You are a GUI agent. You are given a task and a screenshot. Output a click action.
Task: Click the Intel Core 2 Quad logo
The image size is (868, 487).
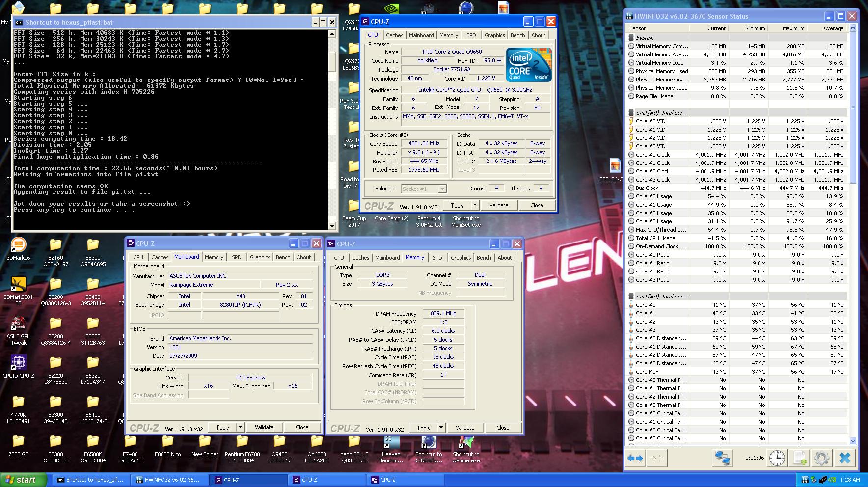[x=529, y=65]
